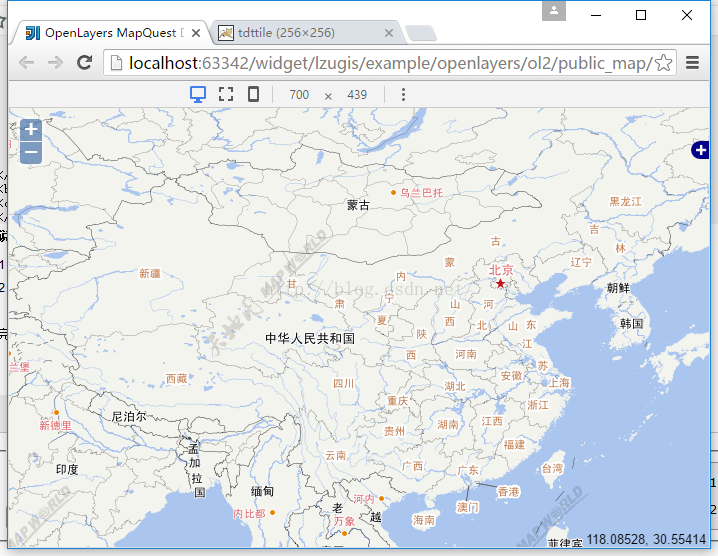Image resolution: width=718 pixels, height=556 pixels.
Task: Click the 尼泊尔 country label
Action: pyautogui.click(x=129, y=417)
